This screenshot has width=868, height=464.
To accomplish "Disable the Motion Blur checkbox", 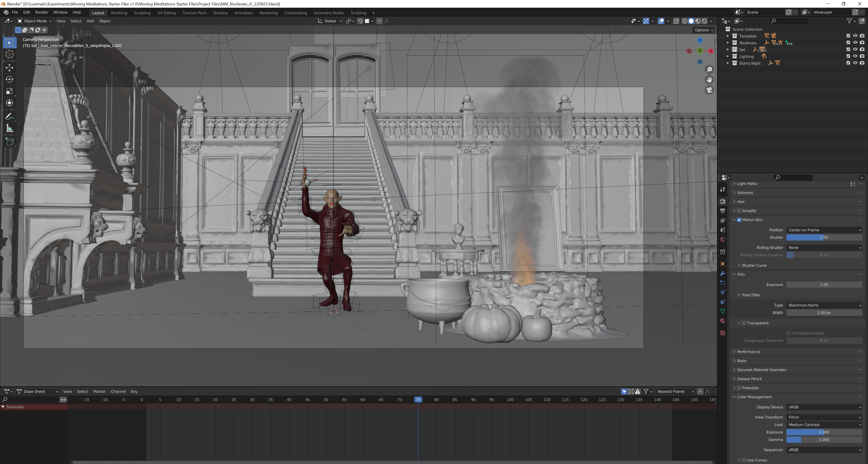I will 739,220.
